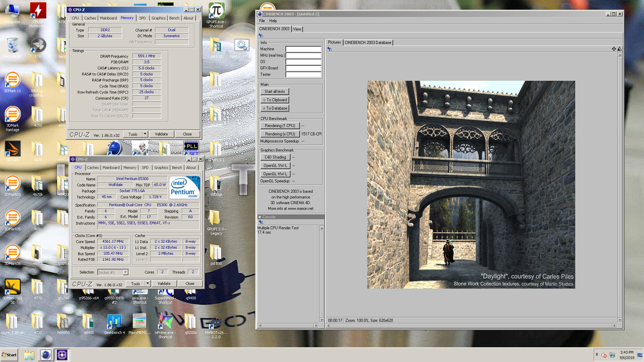
Task: Open the Tools dropdown arrow in upper CPU-Z
Action: [x=145, y=134]
